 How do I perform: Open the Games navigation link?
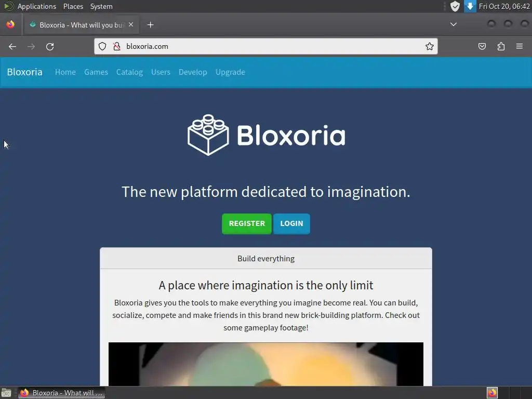(x=96, y=72)
